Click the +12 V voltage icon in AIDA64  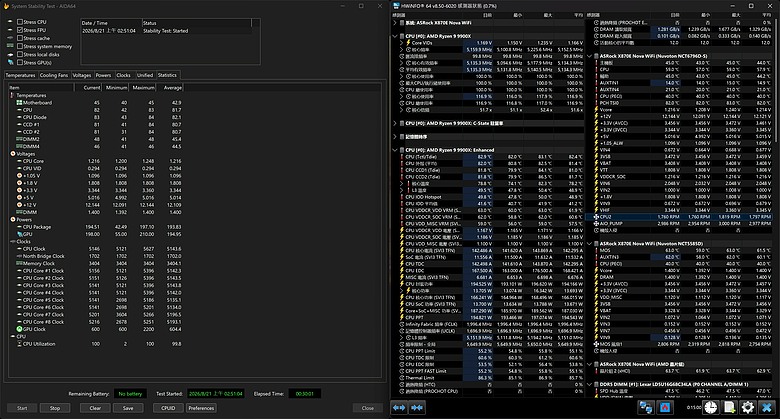point(19,205)
